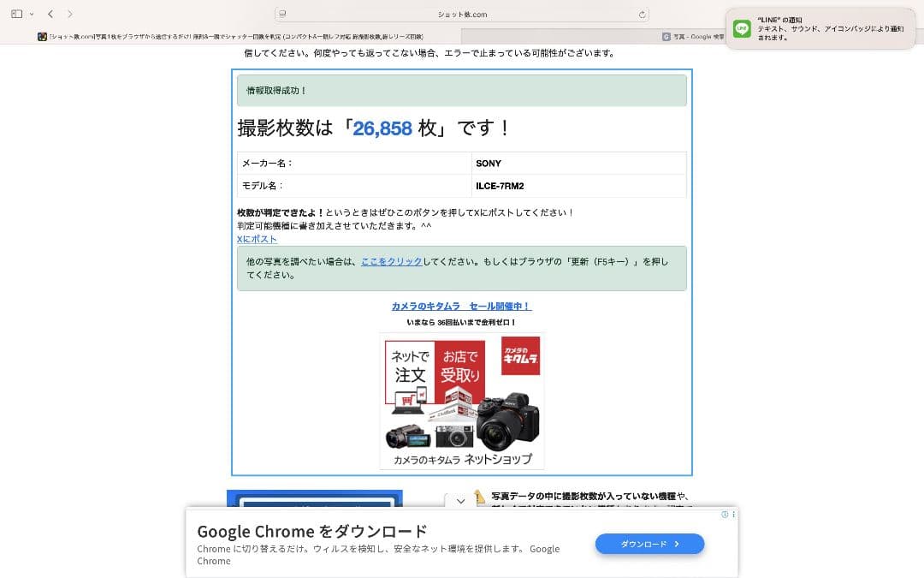Viewport: 924px width, 578px height.
Task: Expand the down chevron below the result box
Action: [460, 499]
